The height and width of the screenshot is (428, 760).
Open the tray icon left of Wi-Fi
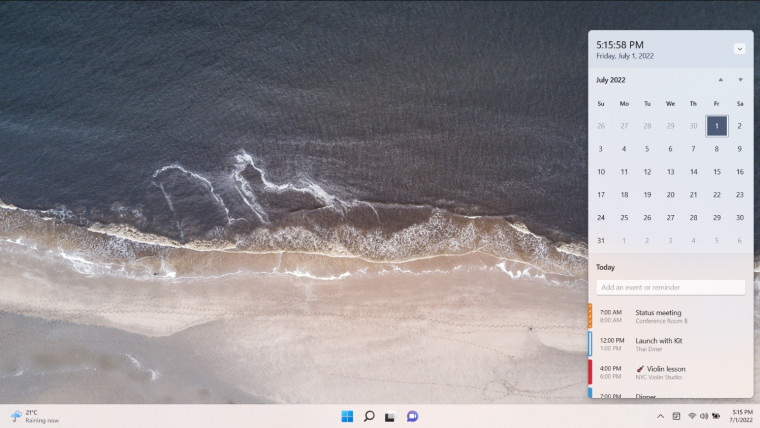pos(676,416)
